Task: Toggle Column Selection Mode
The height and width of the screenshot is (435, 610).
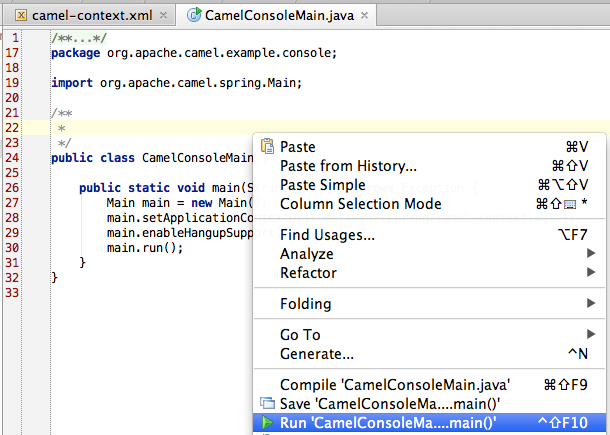Action: 429,204
